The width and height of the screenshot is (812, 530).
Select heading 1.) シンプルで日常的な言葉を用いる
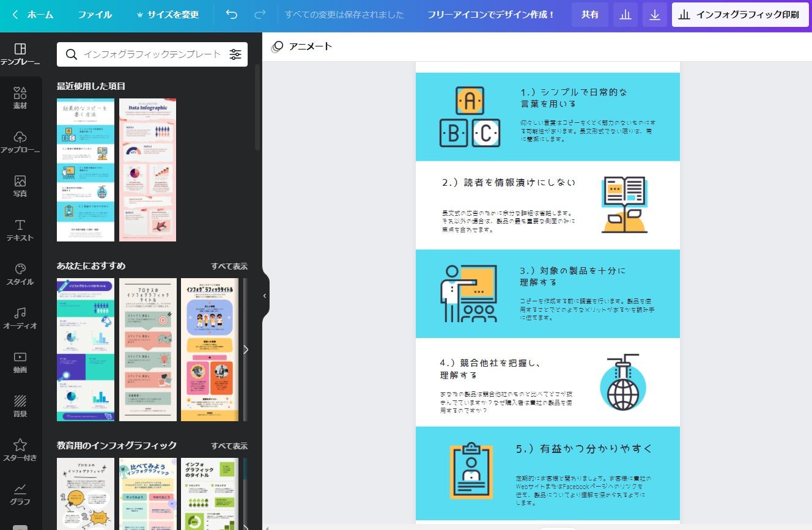574,98
